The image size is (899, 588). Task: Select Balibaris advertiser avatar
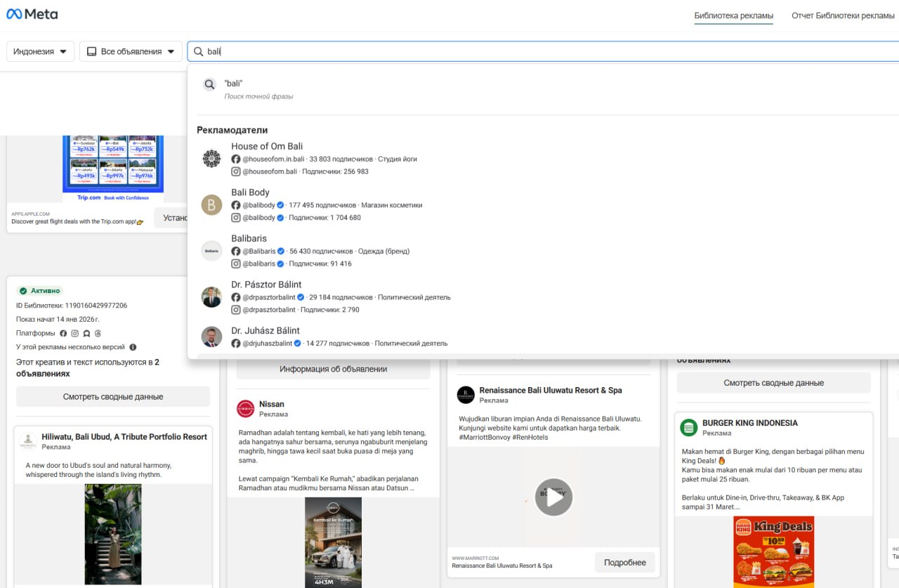tap(211, 251)
